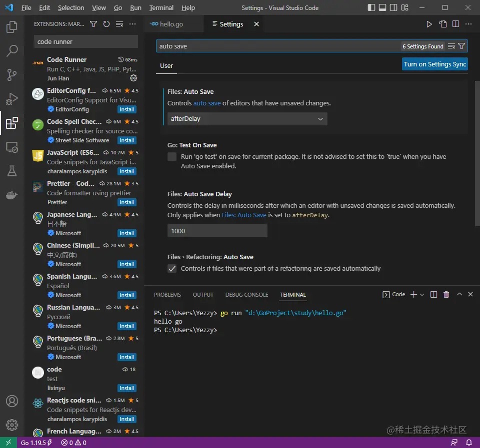480x448 pixels.
Task: Open the Explorer view in activity bar
Action: 12,27
